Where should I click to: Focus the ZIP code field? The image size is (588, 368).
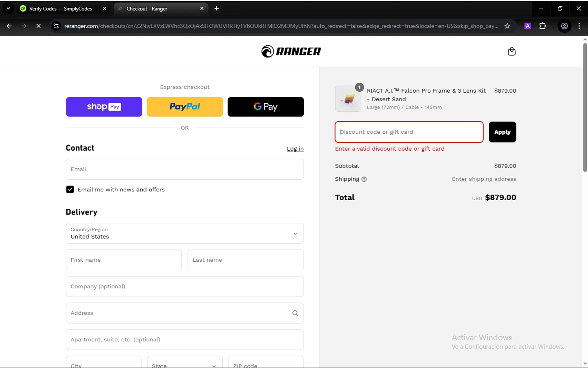pyautogui.click(x=266, y=362)
